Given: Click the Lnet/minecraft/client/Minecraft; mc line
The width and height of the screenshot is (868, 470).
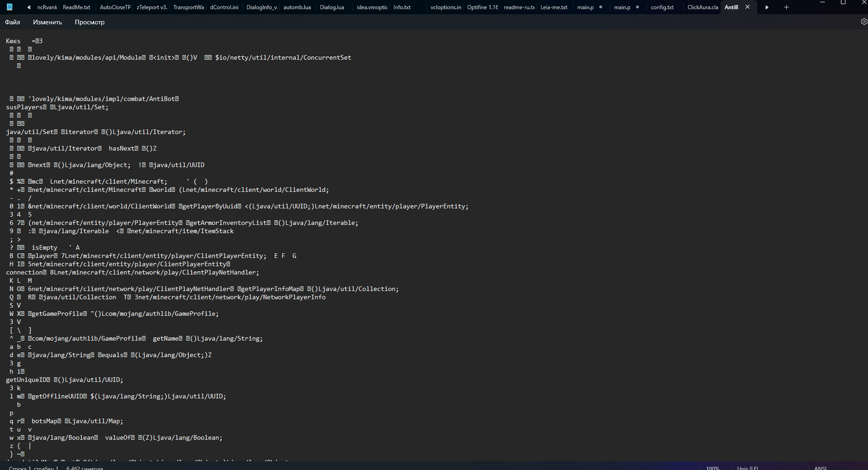Looking at the screenshot, I should point(109,181).
